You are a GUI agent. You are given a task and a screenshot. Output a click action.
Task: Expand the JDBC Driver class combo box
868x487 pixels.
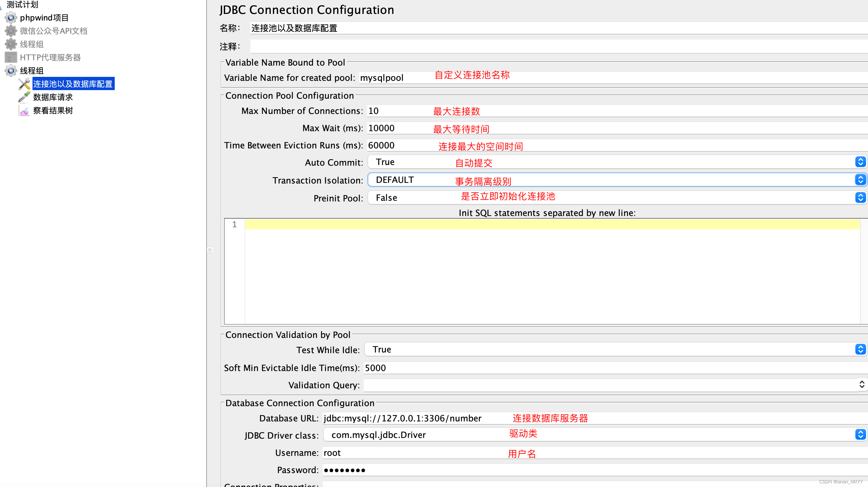point(860,435)
